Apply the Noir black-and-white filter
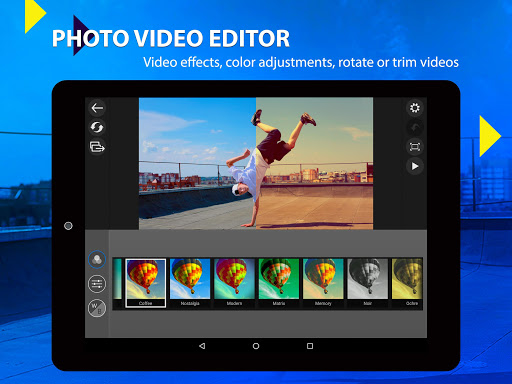Screen dimensions: 512x384 tap(368, 283)
